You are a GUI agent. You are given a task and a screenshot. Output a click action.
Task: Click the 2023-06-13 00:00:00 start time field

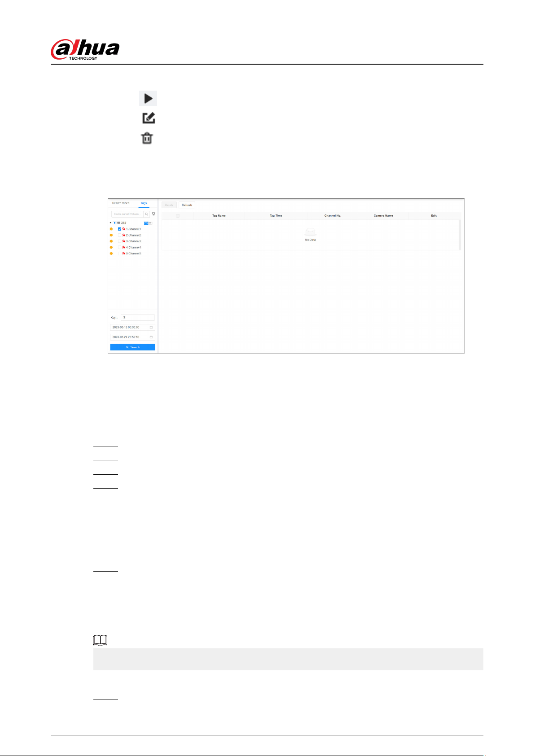click(132, 328)
